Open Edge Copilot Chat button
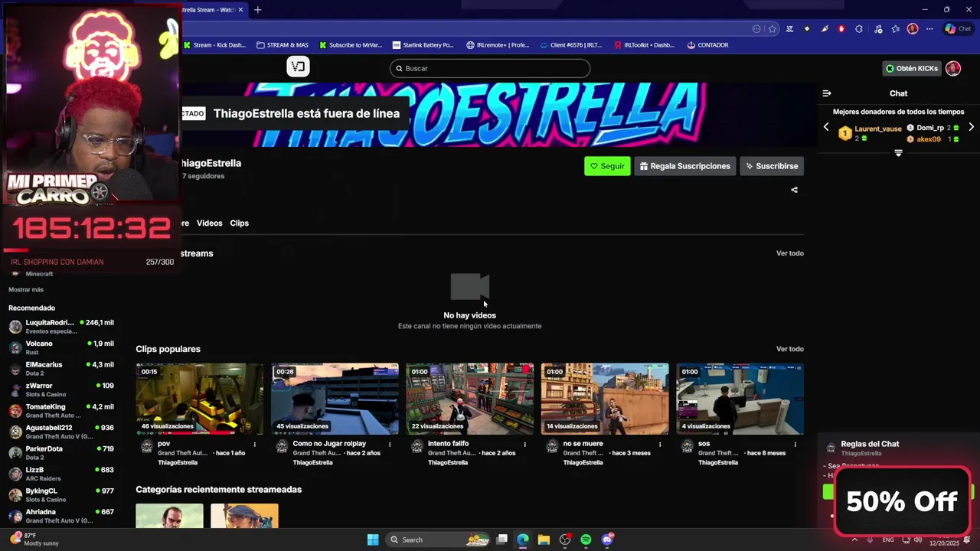This screenshot has height=551, width=980. pyautogui.click(x=958, y=29)
